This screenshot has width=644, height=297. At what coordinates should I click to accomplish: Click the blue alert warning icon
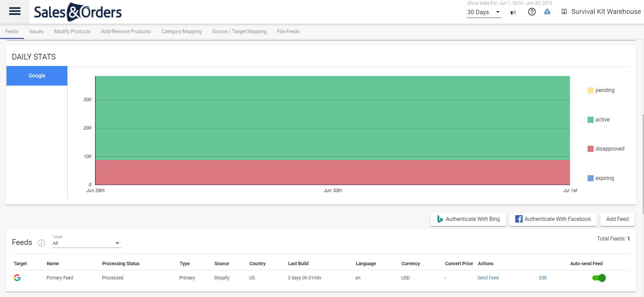[x=547, y=12]
